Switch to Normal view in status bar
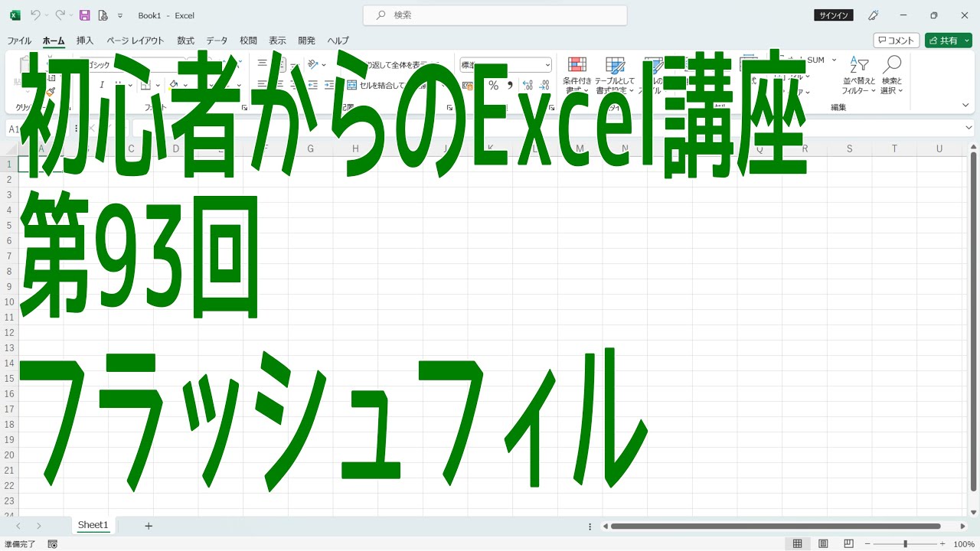 [797, 544]
